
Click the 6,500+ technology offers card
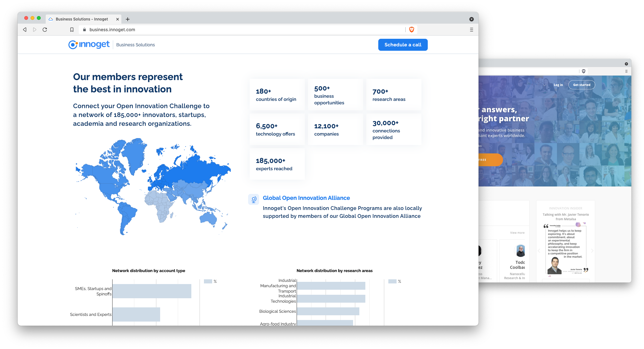[x=277, y=130]
